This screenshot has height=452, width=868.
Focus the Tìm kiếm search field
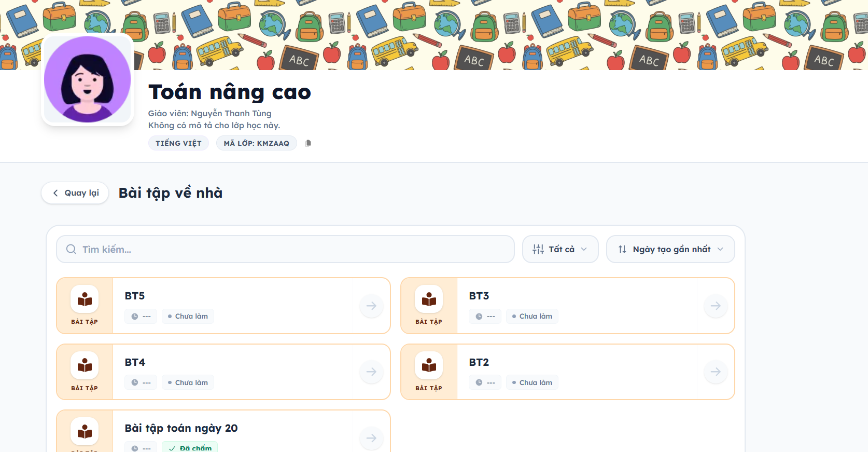(285, 249)
